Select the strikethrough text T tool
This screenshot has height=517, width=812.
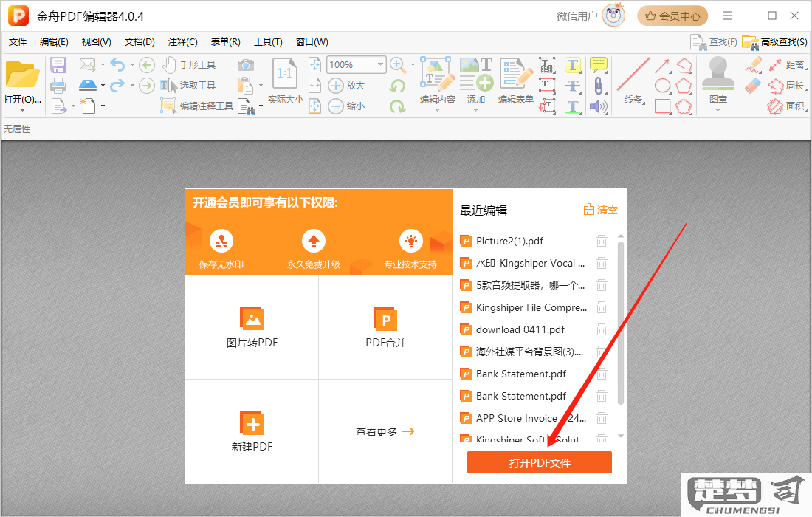573,86
